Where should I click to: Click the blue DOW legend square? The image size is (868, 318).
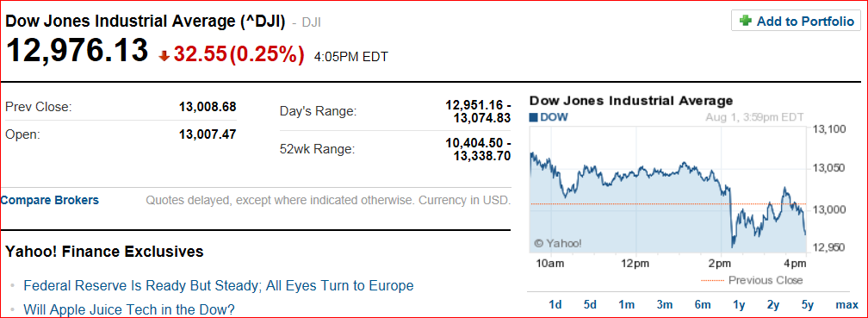(534, 117)
